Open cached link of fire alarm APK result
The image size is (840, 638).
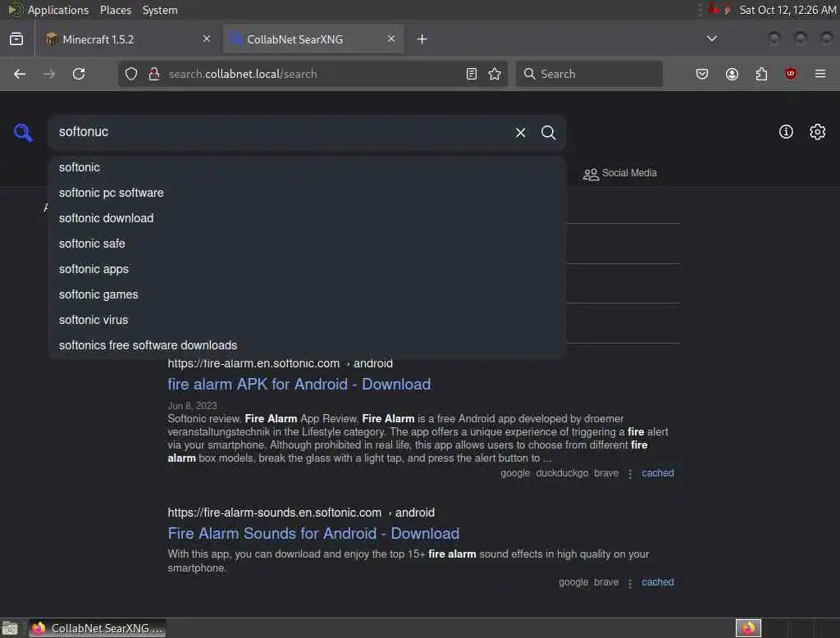click(658, 473)
